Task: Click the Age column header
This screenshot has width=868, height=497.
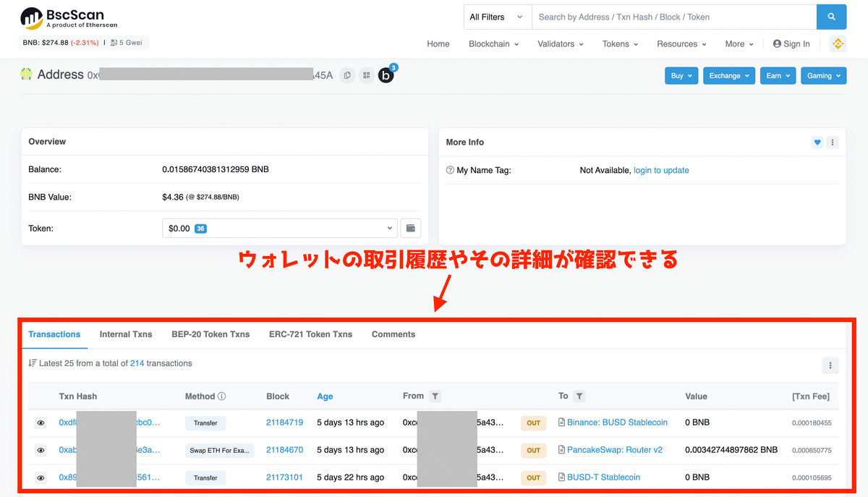Action: coord(325,396)
